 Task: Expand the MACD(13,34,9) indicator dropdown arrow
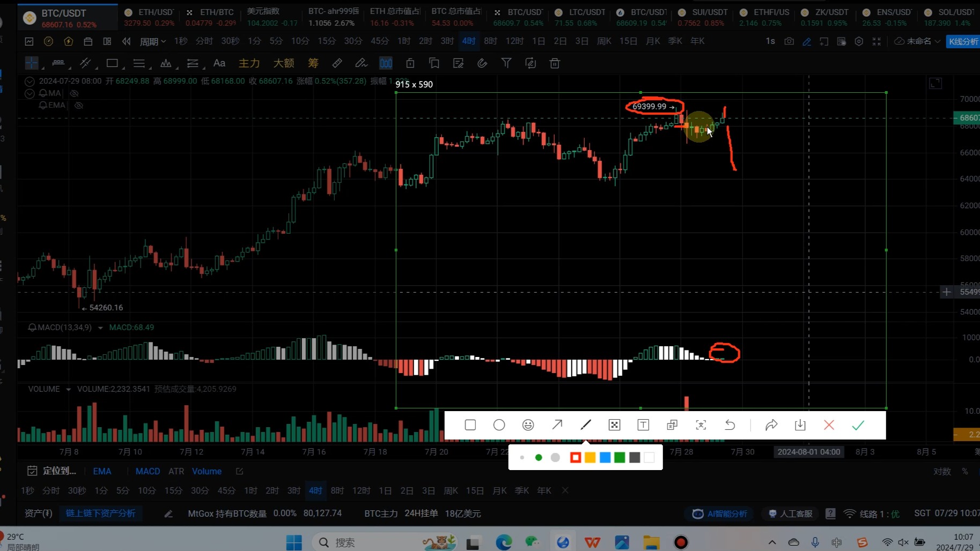100,327
